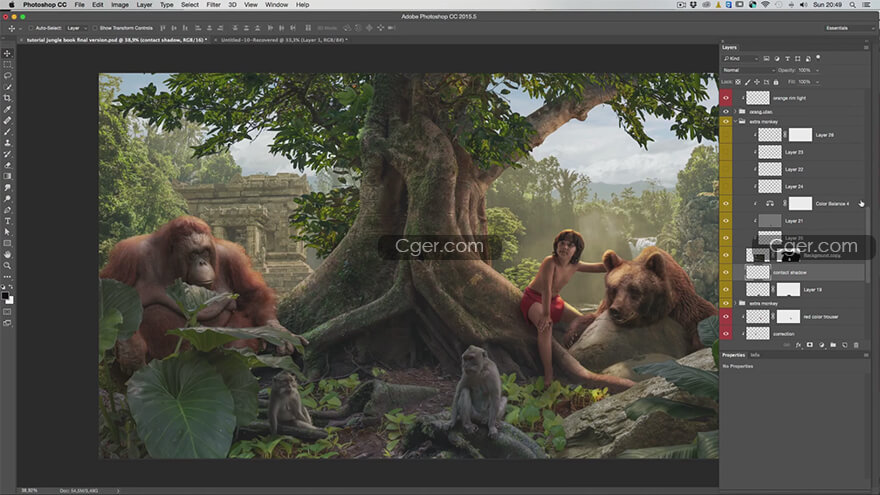Expand the orang.utan layer group

point(735,112)
